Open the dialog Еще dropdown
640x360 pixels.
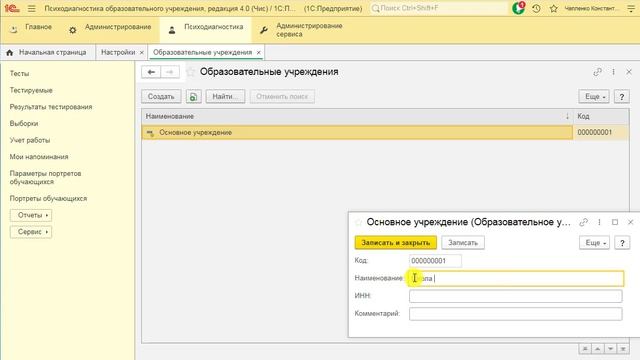tap(594, 243)
